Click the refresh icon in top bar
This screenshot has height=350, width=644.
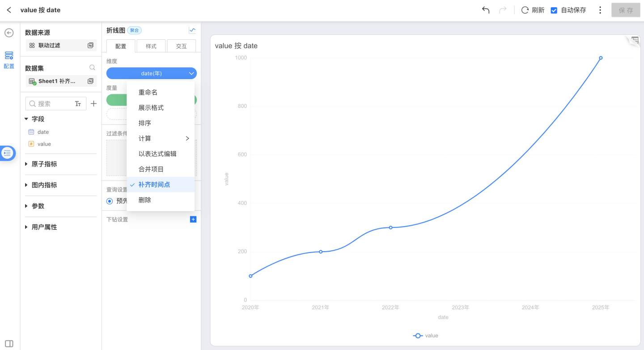point(525,10)
